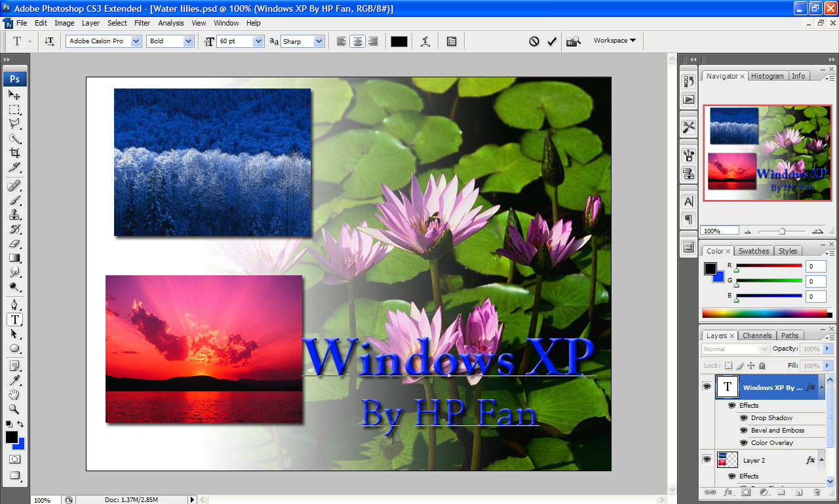Add layer mask in Layers panel
Image resolution: width=839 pixels, height=504 pixels.
746,492
